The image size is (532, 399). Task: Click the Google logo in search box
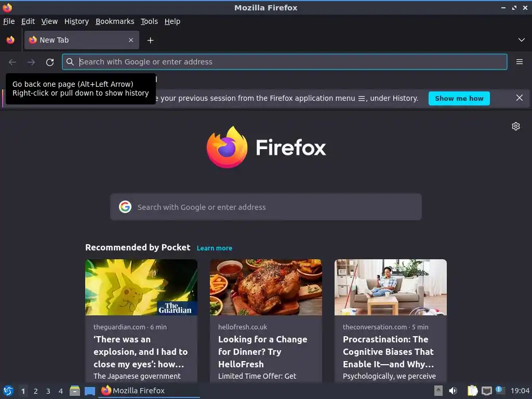click(x=125, y=207)
